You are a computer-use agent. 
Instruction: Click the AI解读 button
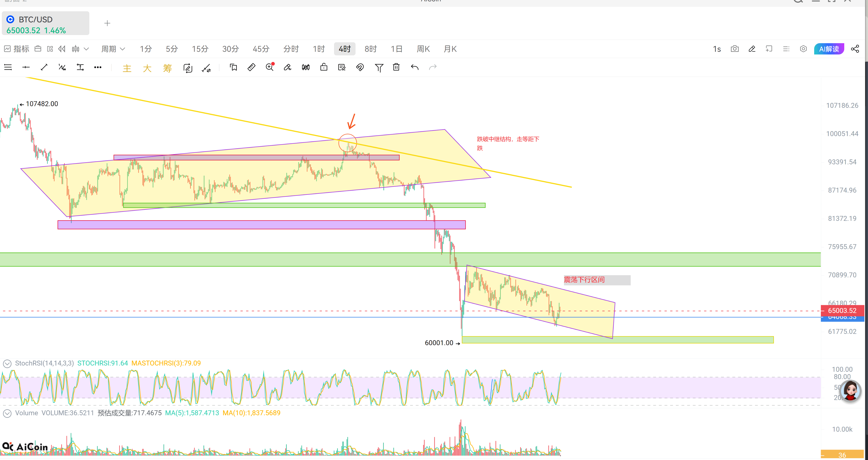coord(829,49)
